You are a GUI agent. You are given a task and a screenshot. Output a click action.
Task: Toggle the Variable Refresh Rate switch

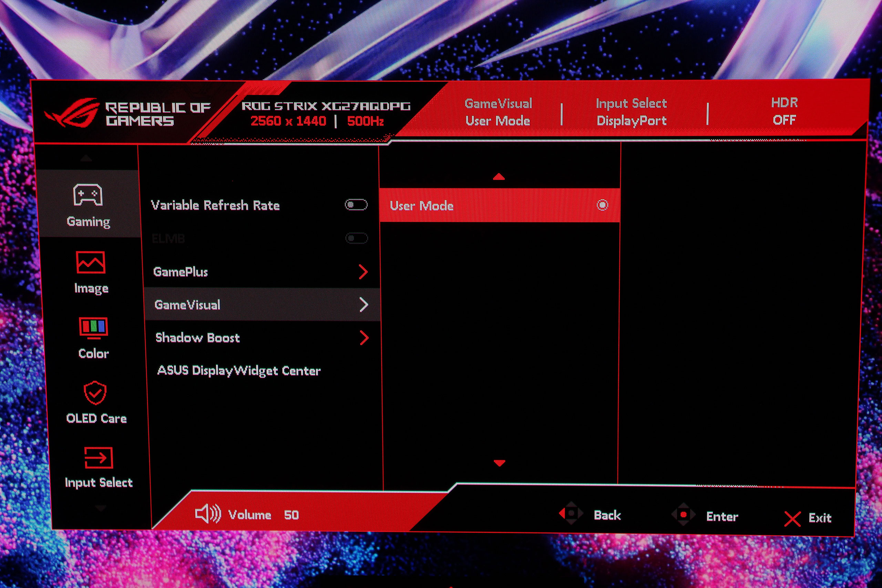[x=356, y=205]
